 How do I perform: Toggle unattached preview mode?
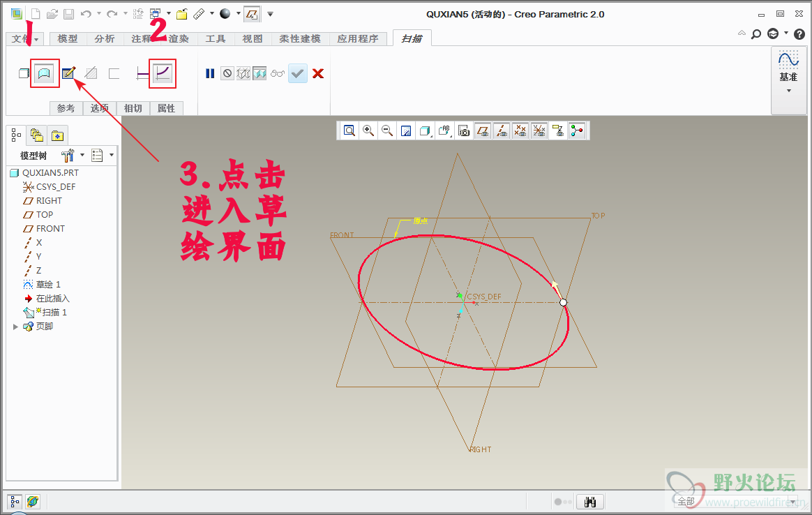243,73
